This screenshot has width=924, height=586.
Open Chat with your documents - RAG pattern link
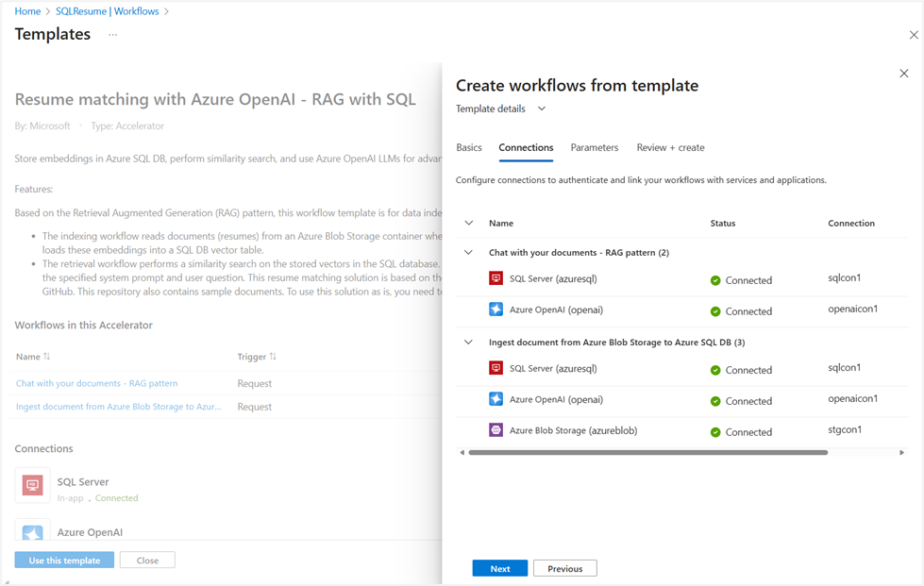[x=96, y=383]
